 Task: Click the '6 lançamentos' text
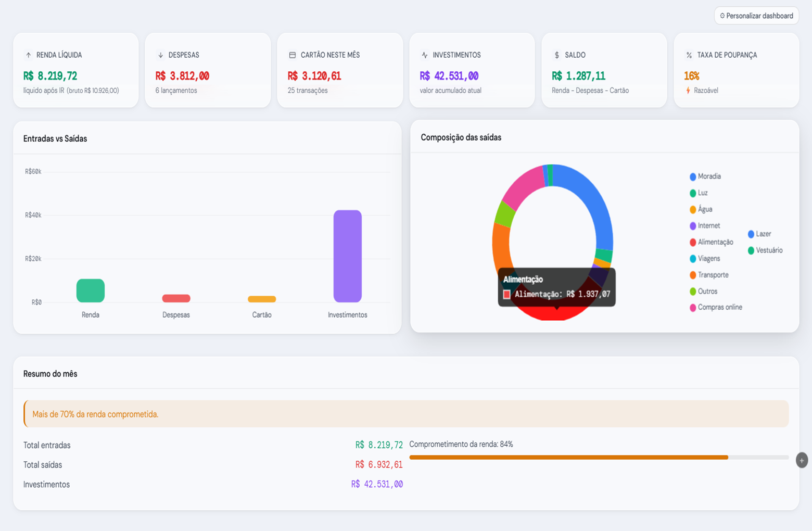click(176, 91)
